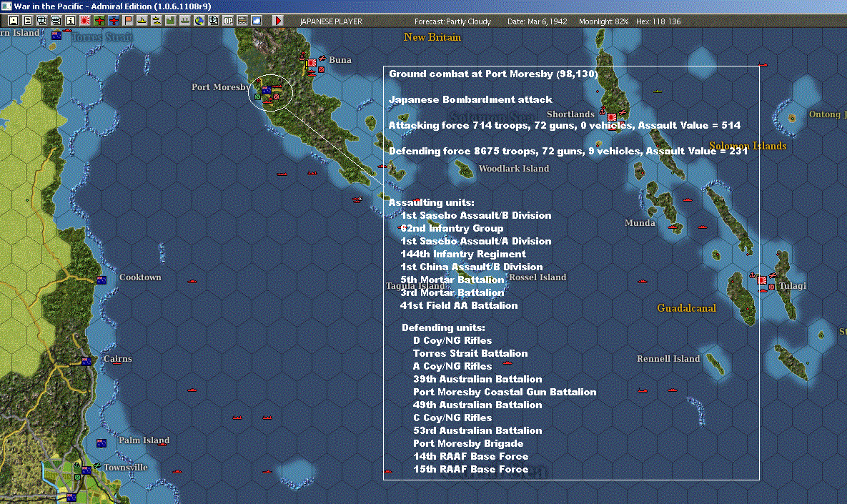Click the attacking force Assault Value line
847x504 pixels.
pyautogui.click(x=565, y=125)
